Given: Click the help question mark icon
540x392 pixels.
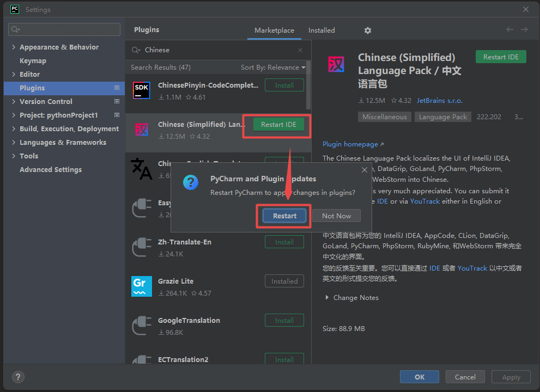Looking at the screenshot, I should [18, 377].
